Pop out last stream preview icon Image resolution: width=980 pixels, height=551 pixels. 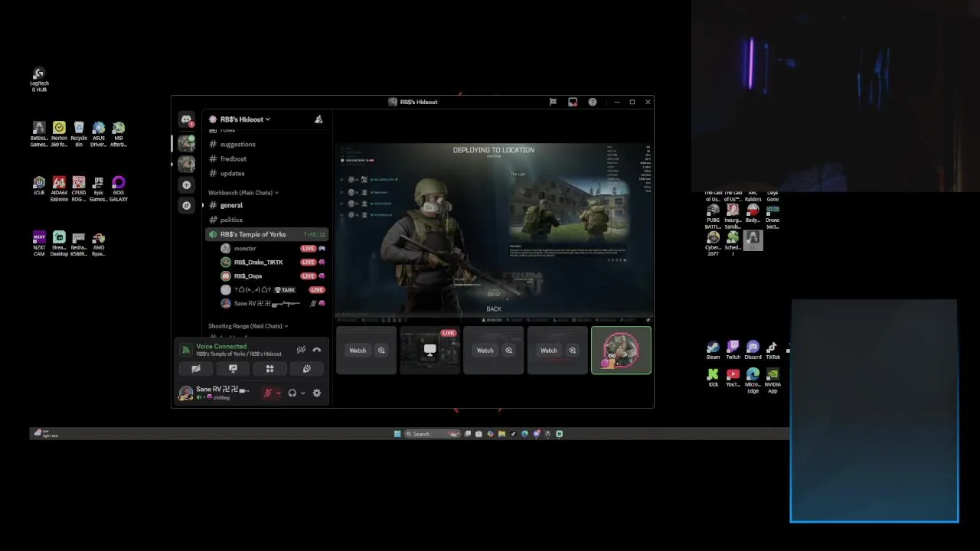pyautogui.click(x=572, y=350)
